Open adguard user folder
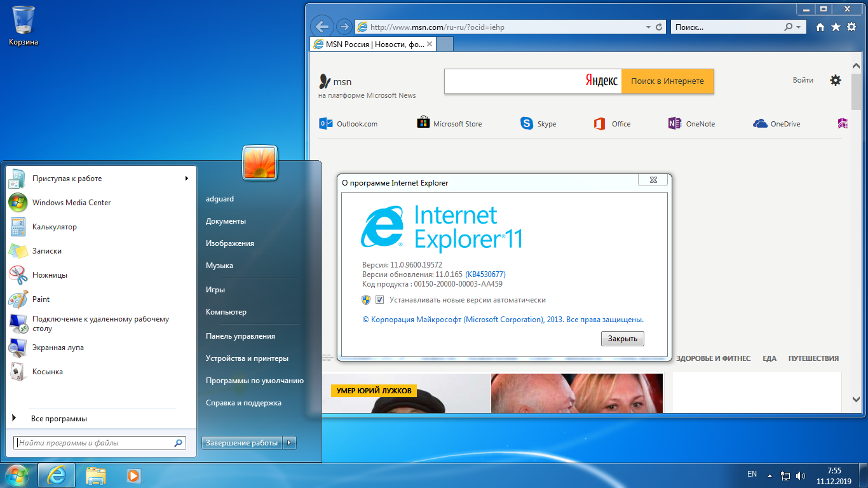Screen dimensions: 868x488 (x=220, y=199)
